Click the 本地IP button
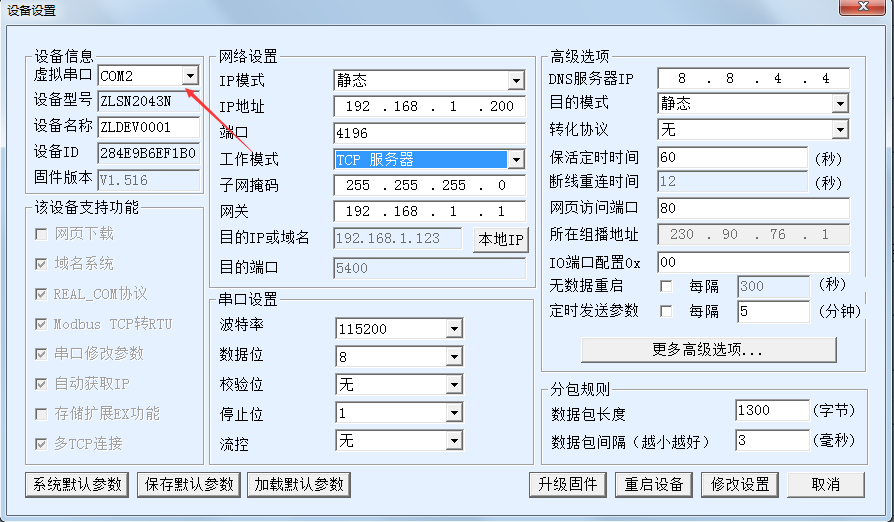894x522 pixels. [x=500, y=240]
